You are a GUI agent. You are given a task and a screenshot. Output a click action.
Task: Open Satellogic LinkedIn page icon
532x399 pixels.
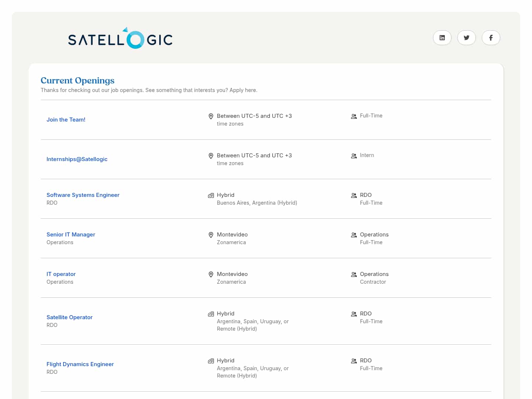(x=442, y=38)
